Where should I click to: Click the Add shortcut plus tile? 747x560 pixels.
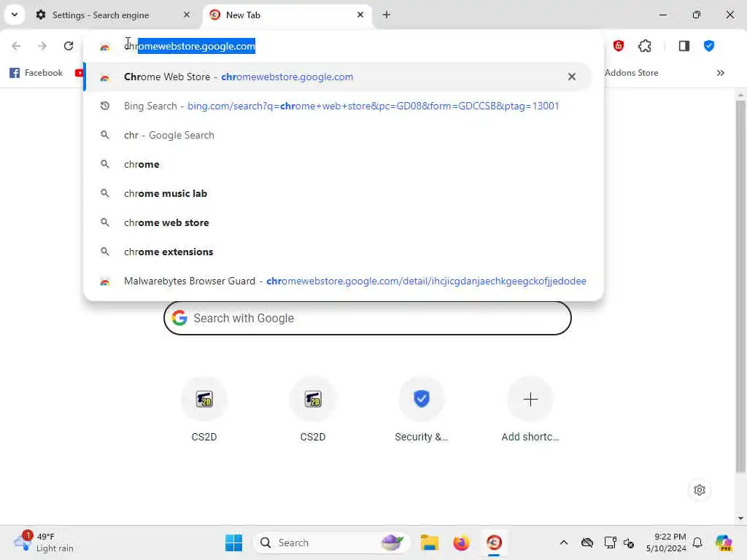click(530, 411)
